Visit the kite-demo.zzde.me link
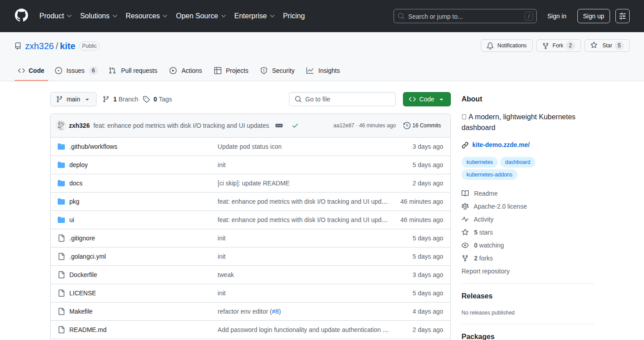Viewport: 644px width, 340px height. click(501, 145)
